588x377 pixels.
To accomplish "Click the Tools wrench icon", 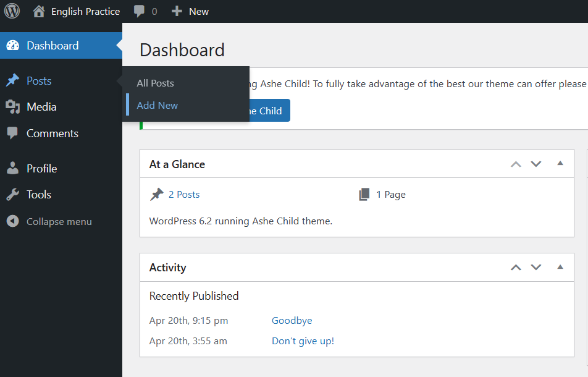I will [x=12, y=195].
